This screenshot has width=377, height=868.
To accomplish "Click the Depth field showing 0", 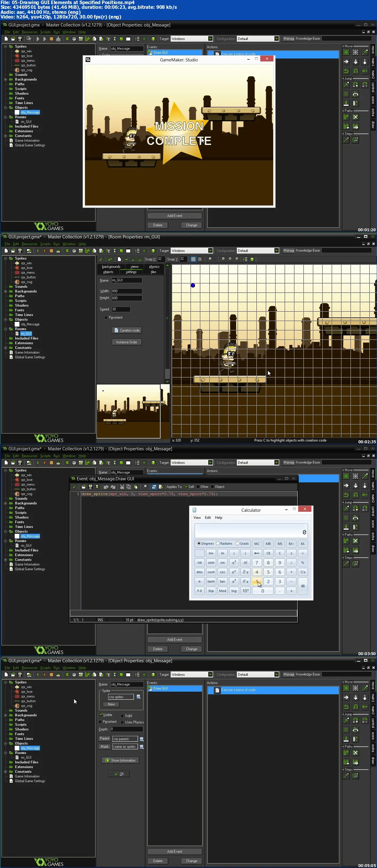I will (126, 729).
